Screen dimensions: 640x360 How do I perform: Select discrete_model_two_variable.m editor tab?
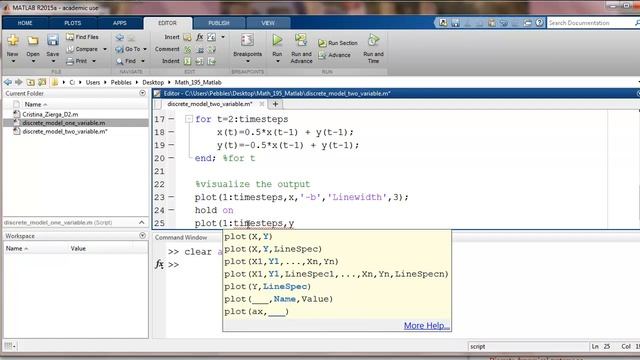[x=210, y=104]
